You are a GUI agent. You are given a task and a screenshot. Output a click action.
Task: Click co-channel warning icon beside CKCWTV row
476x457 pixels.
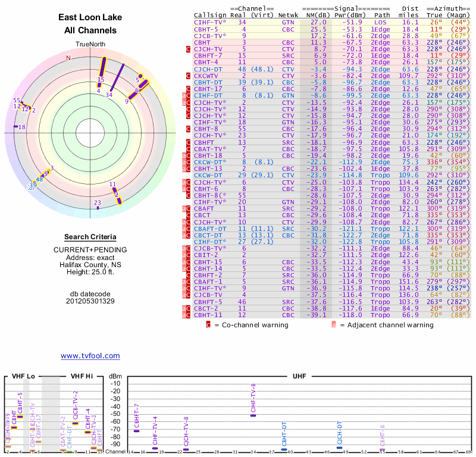pos(188,76)
